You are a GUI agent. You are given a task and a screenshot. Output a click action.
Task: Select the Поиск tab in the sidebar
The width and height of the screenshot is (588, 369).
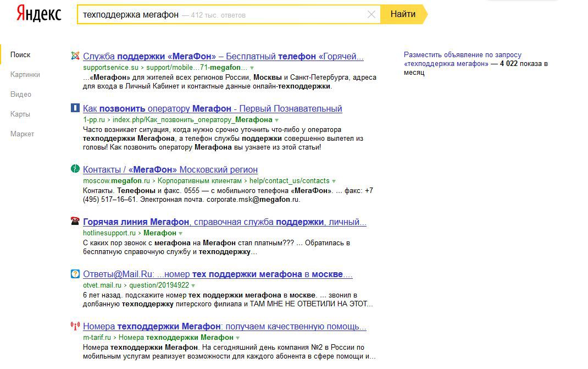(x=20, y=55)
